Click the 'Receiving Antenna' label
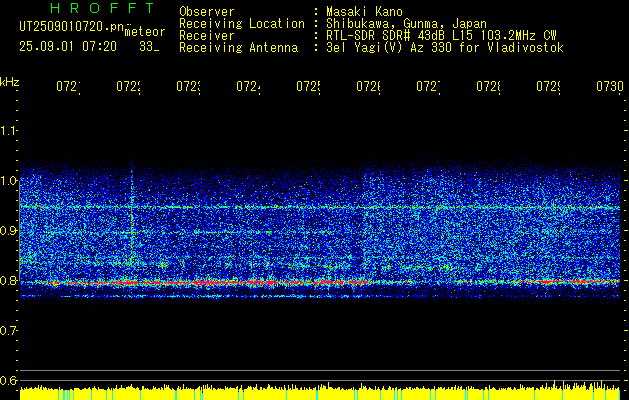The width and height of the screenshot is (629, 400). click(239, 48)
